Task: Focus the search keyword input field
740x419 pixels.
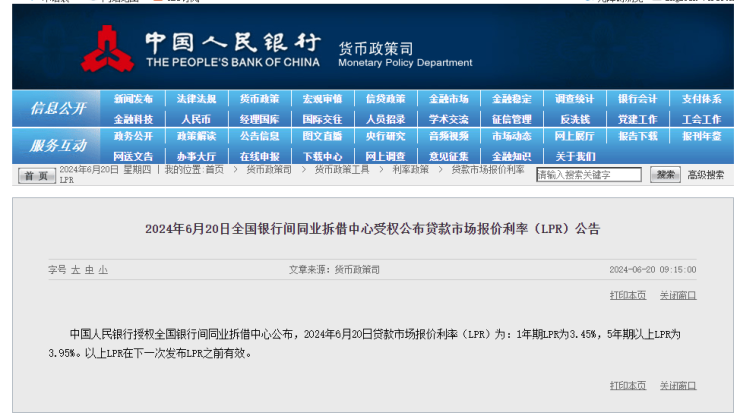Action: click(589, 175)
